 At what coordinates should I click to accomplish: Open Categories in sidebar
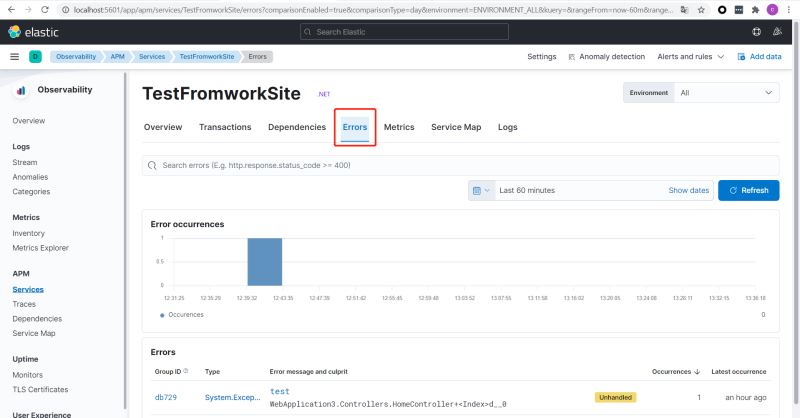pos(31,192)
